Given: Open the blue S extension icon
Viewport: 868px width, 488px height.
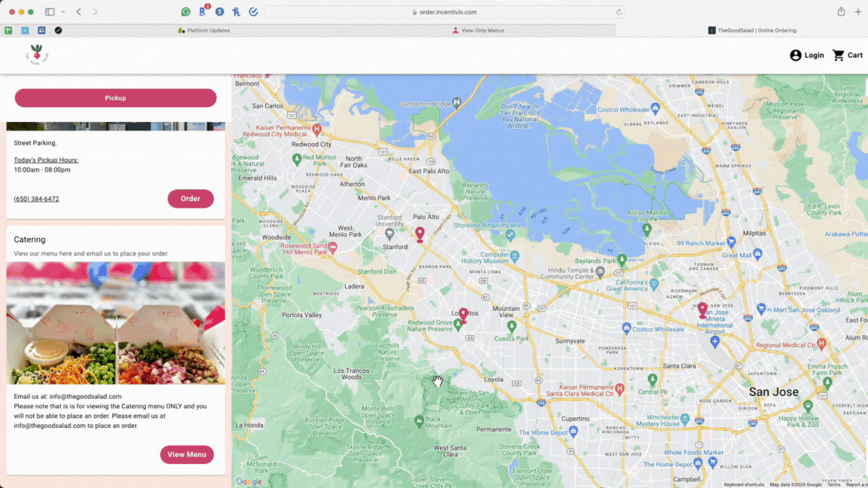Looking at the screenshot, I should click(220, 11).
